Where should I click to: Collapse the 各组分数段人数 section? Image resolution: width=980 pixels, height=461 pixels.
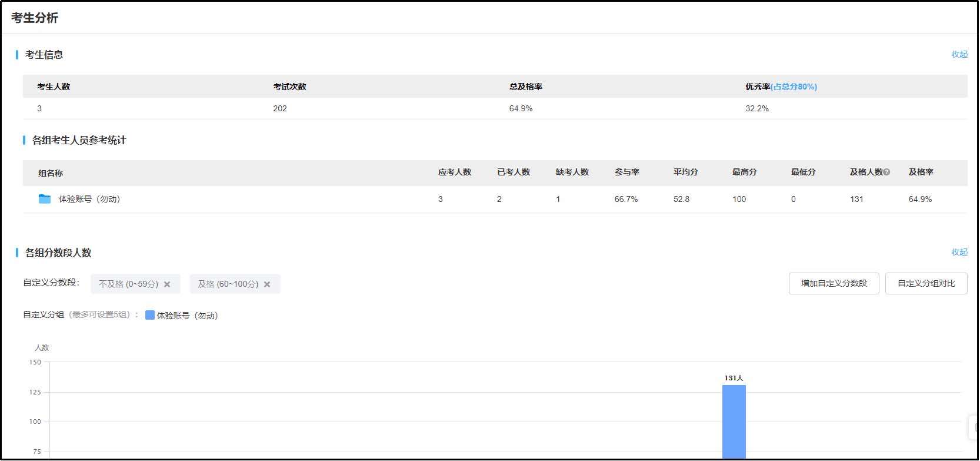coord(959,252)
